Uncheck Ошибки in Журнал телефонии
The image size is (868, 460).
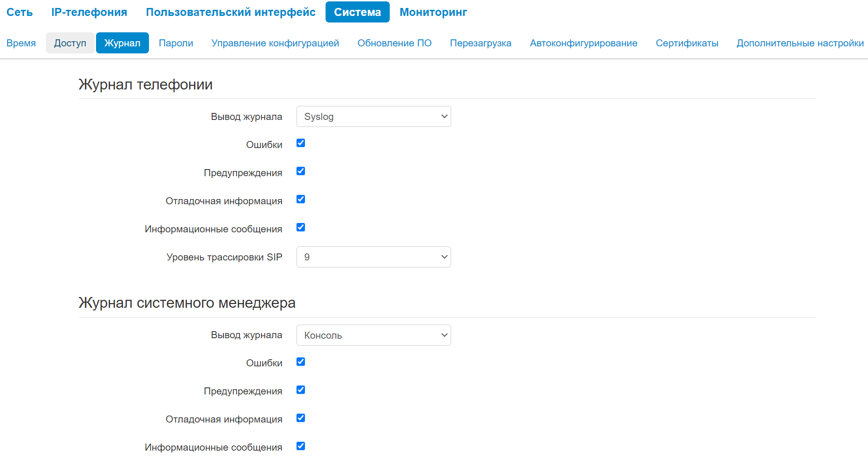301,143
